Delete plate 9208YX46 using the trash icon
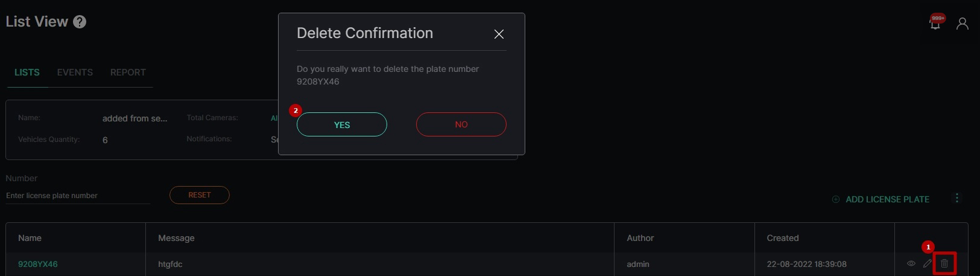This screenshot has width=980, height=276. (944, 263)
